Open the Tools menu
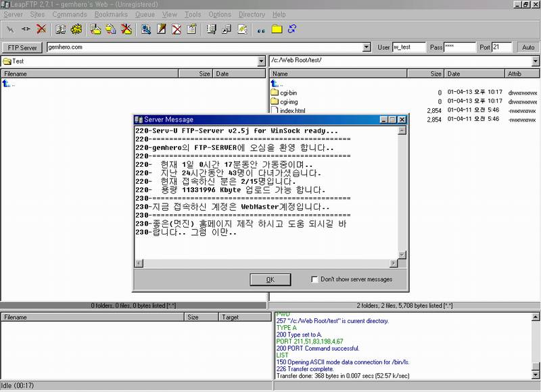The width and height of the screenshot is (541, 392). [193, 14]
